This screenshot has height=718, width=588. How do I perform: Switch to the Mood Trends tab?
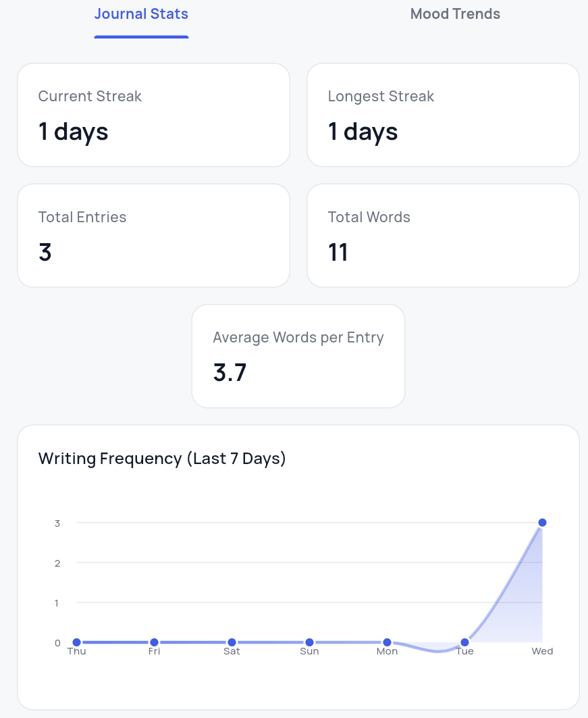point(455,14)
